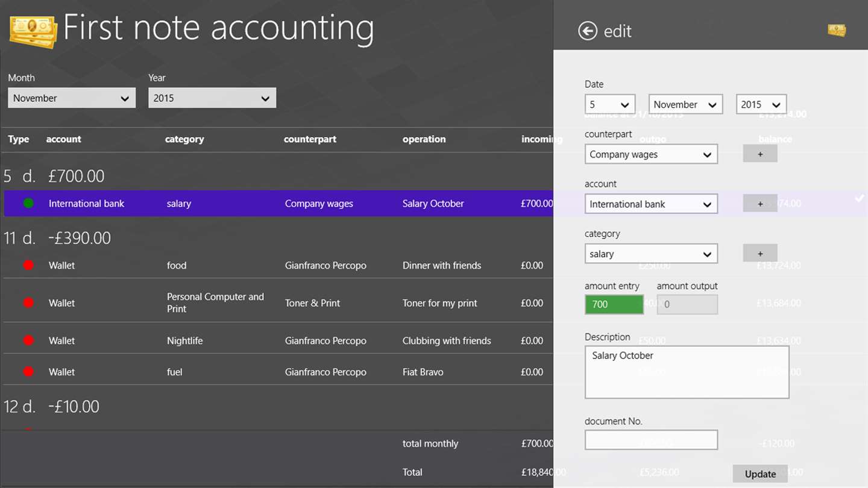Viewport: 868px width, 488px height.
Task: Click red dot on Fiat Bravo row
Action: 28,372
